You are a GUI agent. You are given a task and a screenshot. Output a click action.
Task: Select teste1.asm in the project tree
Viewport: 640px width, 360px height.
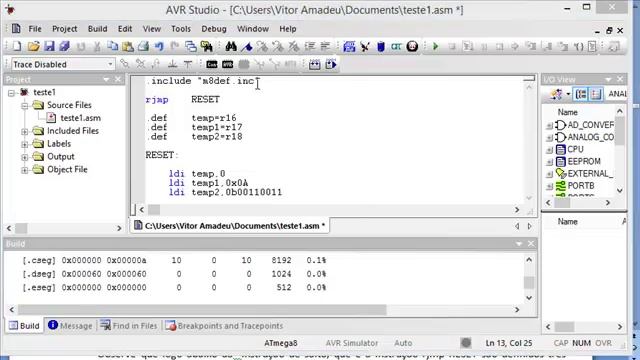pos(80,118)
